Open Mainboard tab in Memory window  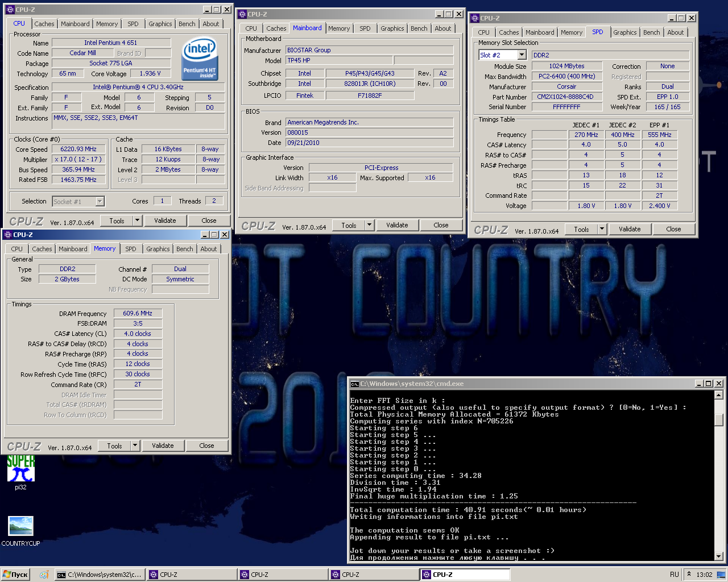pos(73,249)
